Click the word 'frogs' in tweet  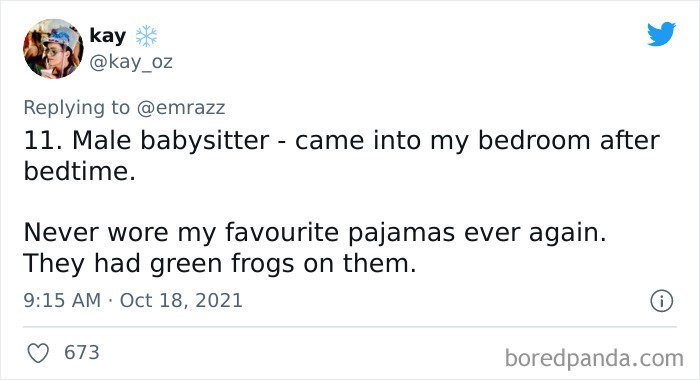pyautogui.click(x=263, y=264)
